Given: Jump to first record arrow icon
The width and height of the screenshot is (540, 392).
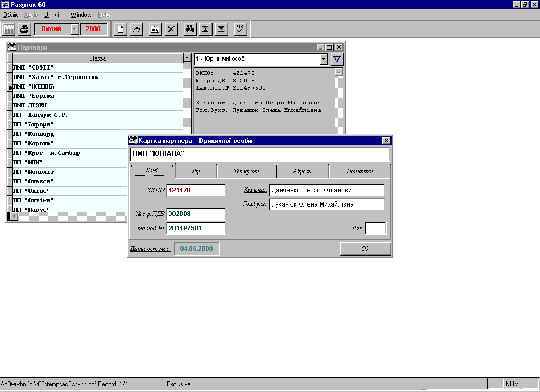Looking at the screenshot, I should tap(206, 30).
